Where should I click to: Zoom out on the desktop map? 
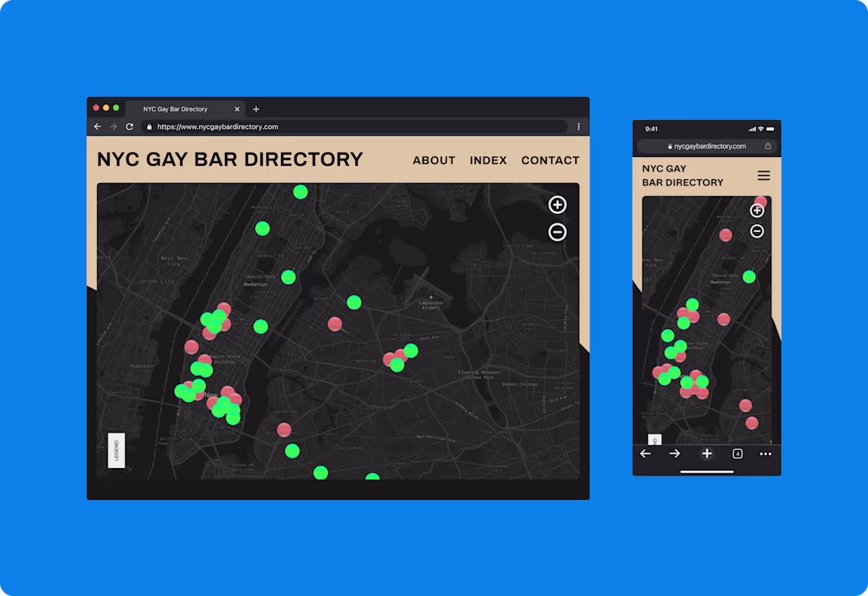[558, 232]
